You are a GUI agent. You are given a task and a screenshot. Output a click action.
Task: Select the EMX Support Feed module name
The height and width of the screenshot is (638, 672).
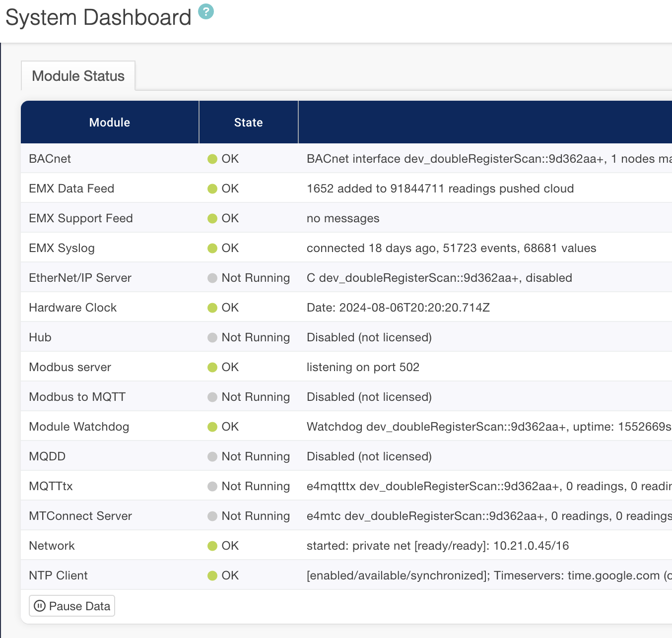click(81, 218)
